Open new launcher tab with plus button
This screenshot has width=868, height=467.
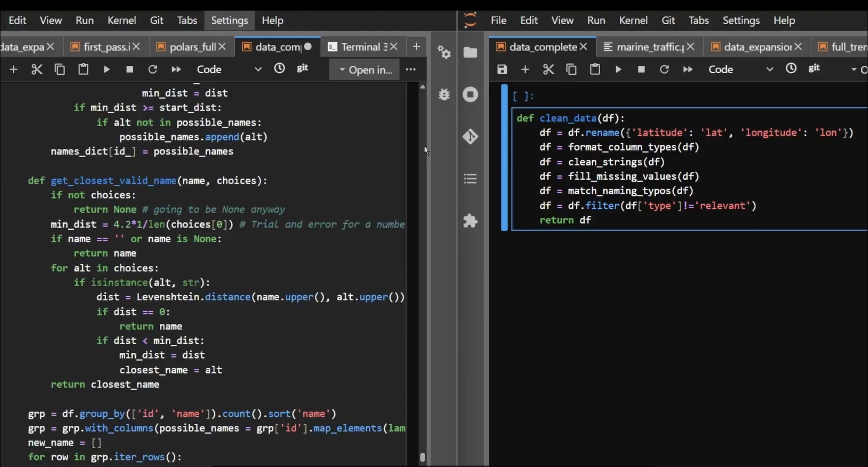tap(416, 47)
